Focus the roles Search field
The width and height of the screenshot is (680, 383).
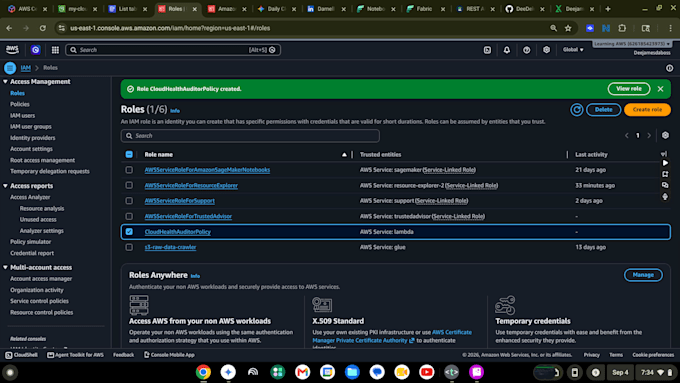(250, 136)
